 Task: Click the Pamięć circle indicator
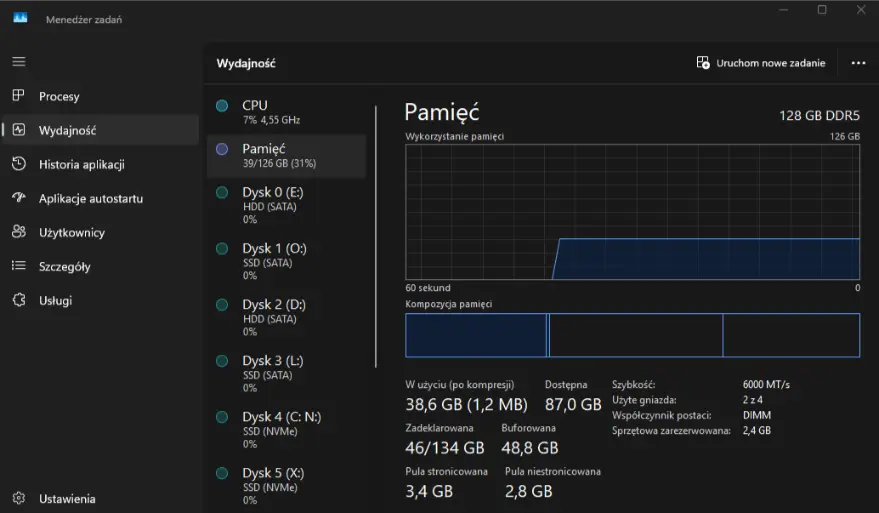point(222,149)
